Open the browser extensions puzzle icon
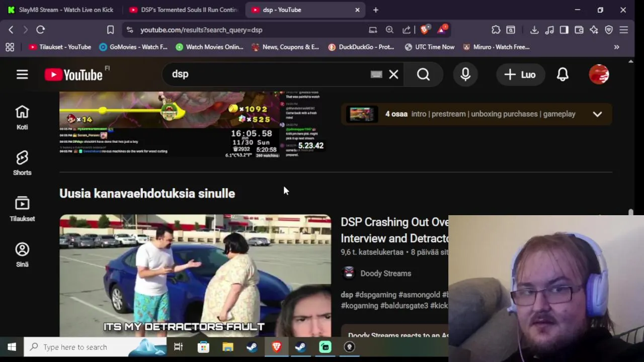Screen dimensions: 644x362 pos(496,30)
